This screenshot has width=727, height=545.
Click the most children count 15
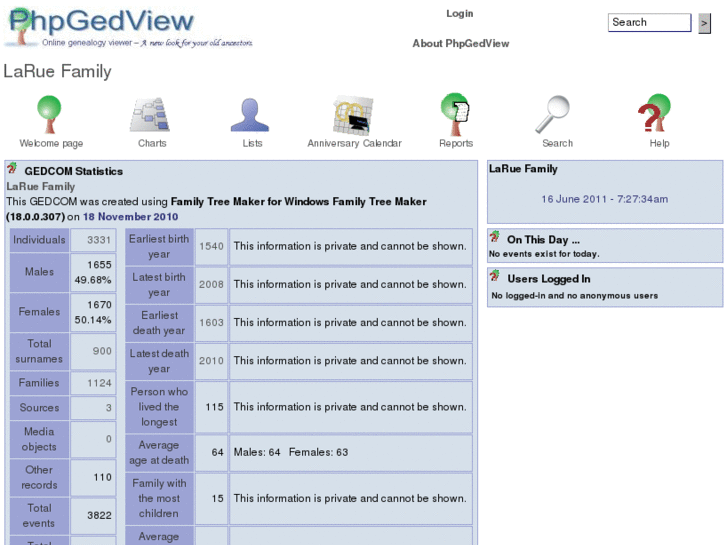[x=217, y=499]
